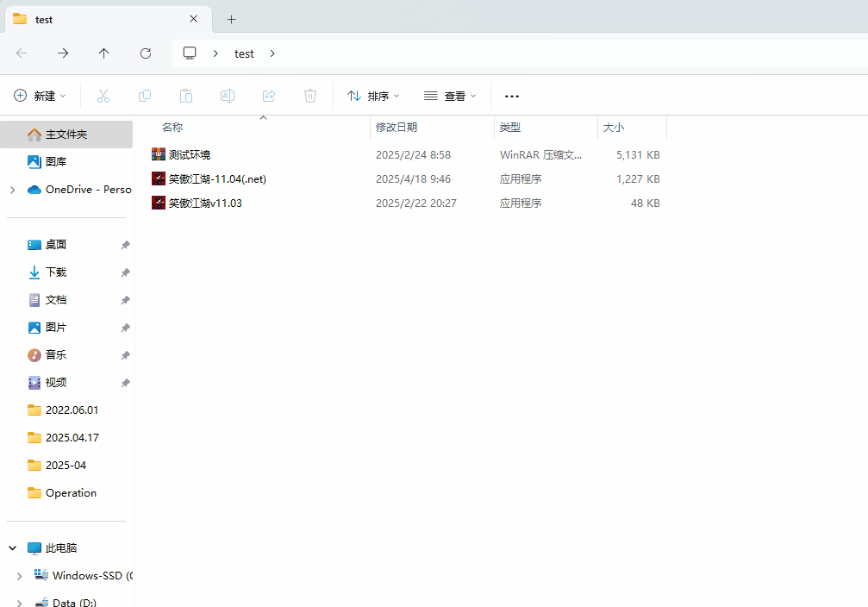This screenshot has width=868, height=607.
Task: Open the 新建 (New) dropdown
Action: (x=41, y=96)
